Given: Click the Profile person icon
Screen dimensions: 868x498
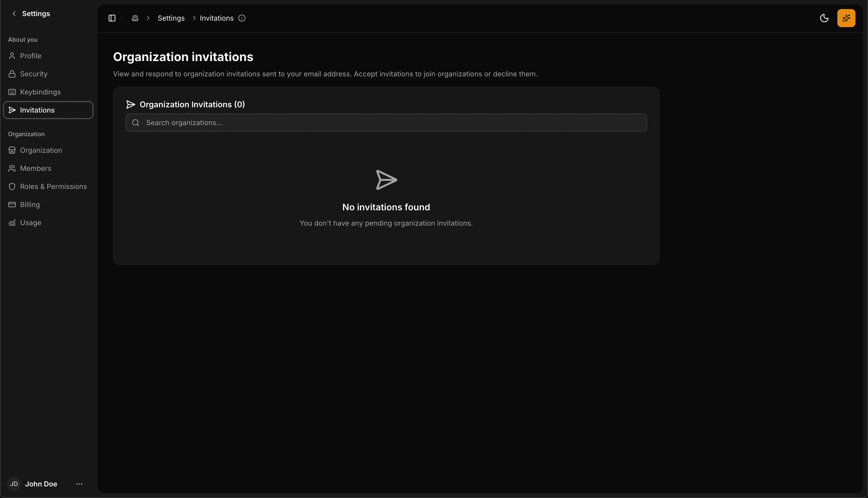Looking at the screenshot, I should coord(12,56).
